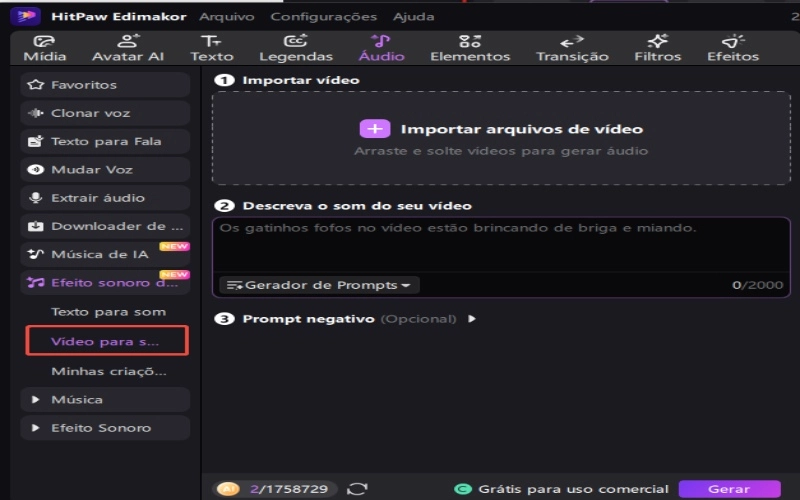
Task: Open Extrair áudio option
Action: (x=105, y=198)
